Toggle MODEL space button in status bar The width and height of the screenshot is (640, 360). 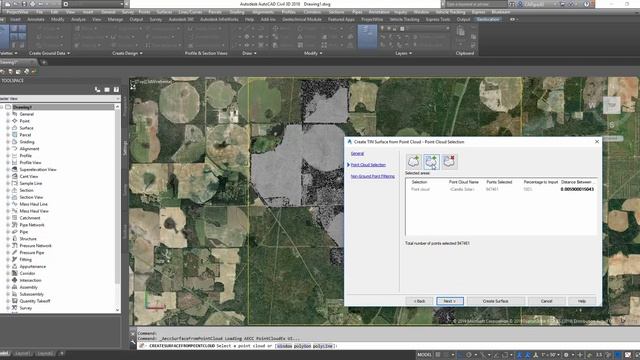point(424,355)
